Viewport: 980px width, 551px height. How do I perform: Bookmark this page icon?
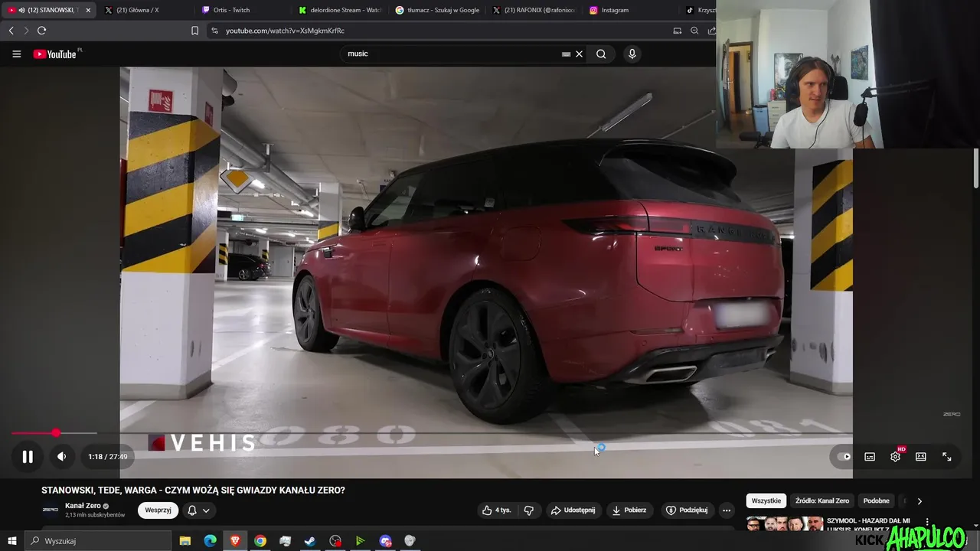pyautogui.click(x=194, y=31)
